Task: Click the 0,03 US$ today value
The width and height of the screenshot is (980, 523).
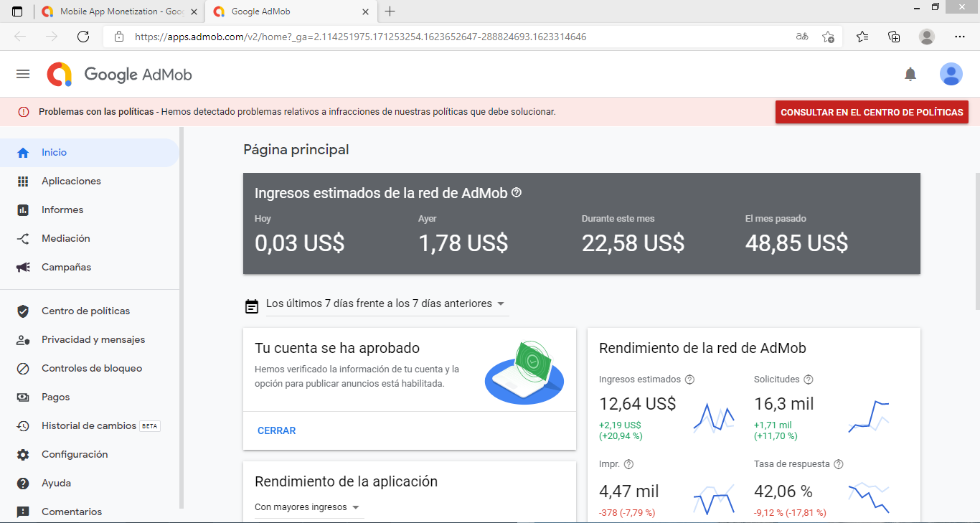Action: click(299, 243)
